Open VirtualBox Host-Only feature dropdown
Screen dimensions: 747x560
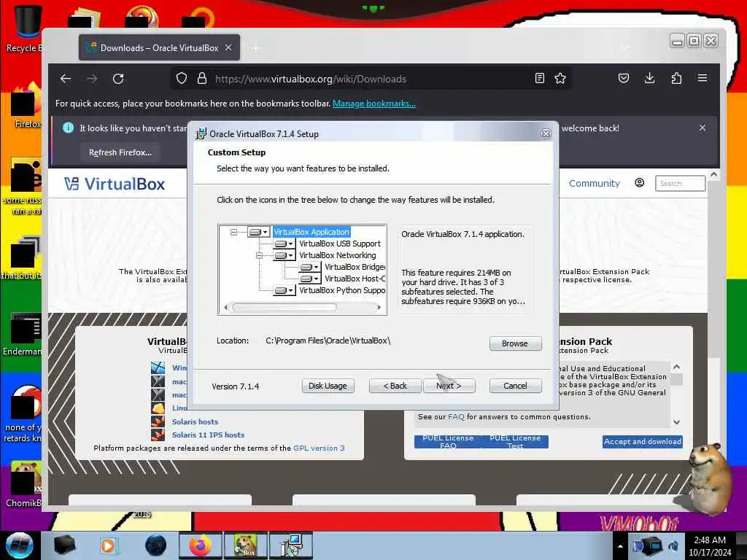coord(309,279)
